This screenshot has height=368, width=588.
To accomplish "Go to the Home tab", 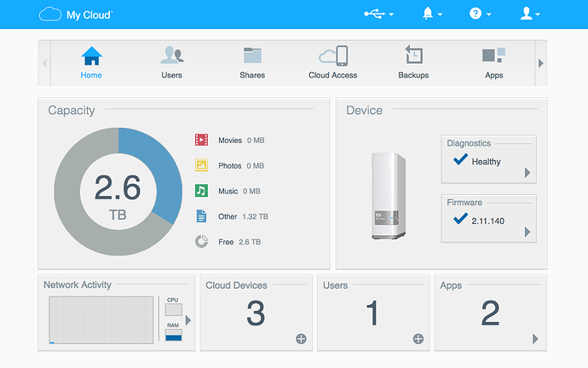I will point(91,62).
